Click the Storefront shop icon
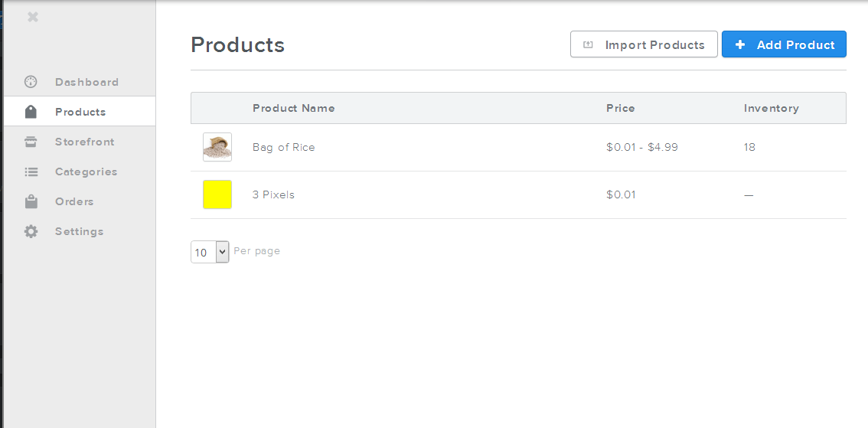The height and width of the screenshot is (428, 868). (x=31, y=142)
